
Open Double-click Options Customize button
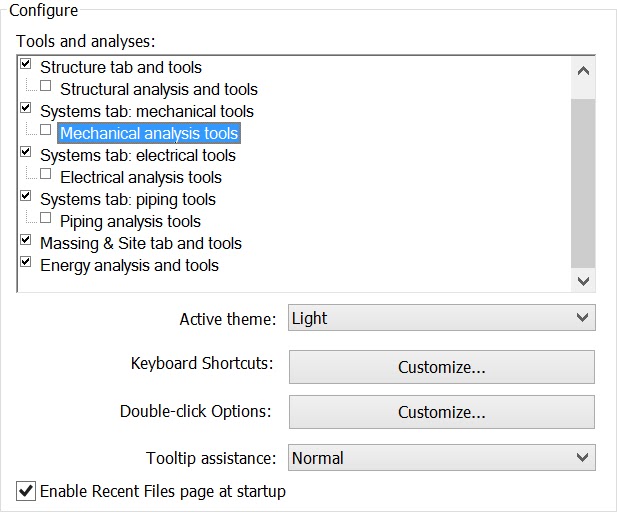coord(442,412)
